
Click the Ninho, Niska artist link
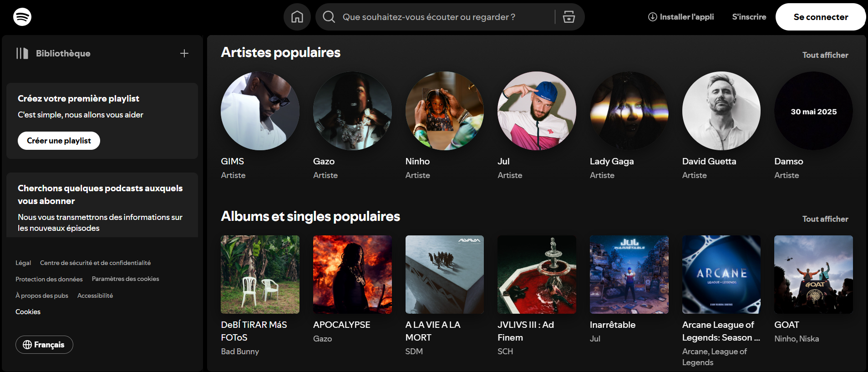tap(797, 339)
